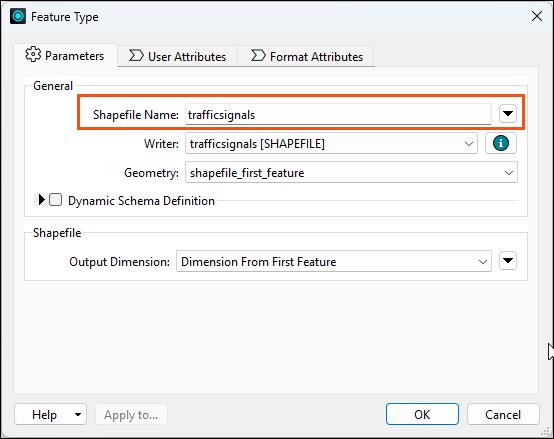554x439 pixels.
Task: Click the window resize grip in corner
Action: pyautogui.click(x=546, y=432)
